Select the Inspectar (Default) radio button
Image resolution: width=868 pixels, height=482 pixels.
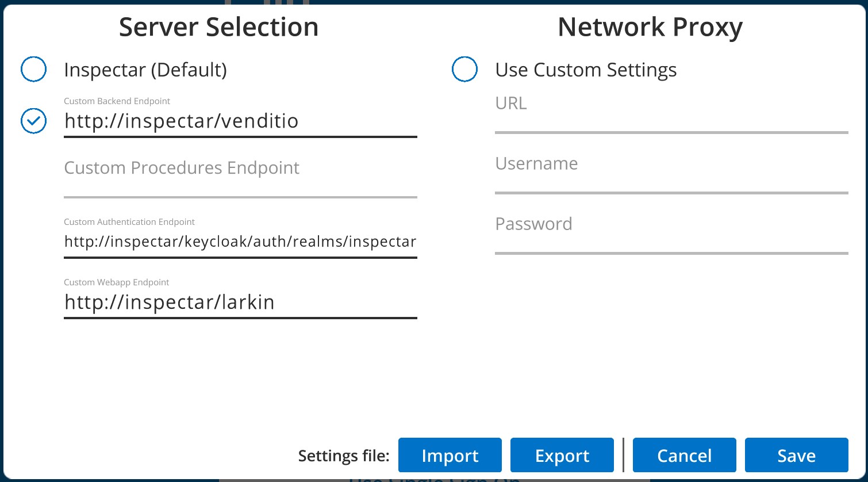(33, 70)
